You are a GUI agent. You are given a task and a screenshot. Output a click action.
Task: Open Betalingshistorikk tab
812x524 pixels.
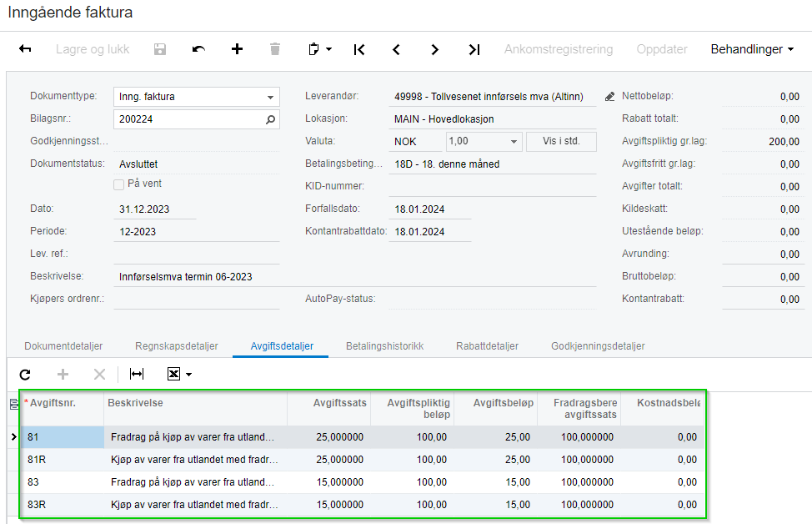385,346
